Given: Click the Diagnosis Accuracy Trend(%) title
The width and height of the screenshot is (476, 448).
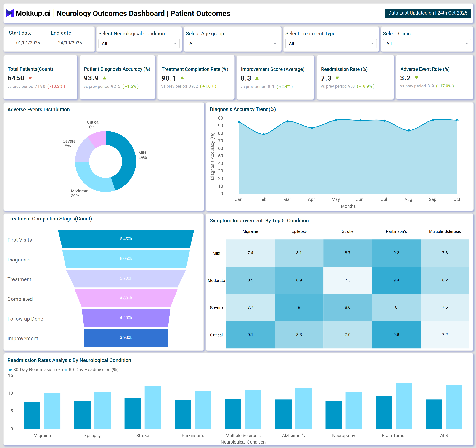Looking at the screenshot, I should (243, 109).
